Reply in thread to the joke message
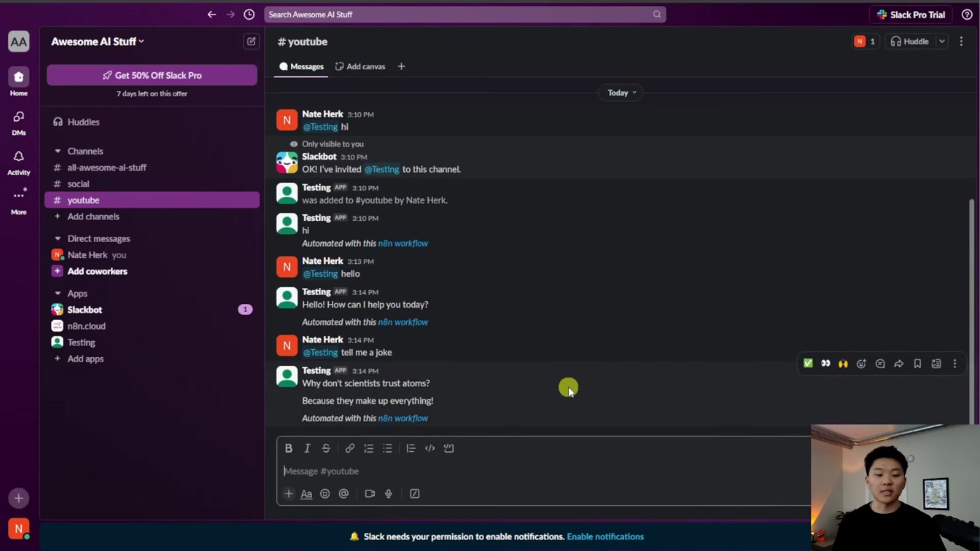 (880, 364)
